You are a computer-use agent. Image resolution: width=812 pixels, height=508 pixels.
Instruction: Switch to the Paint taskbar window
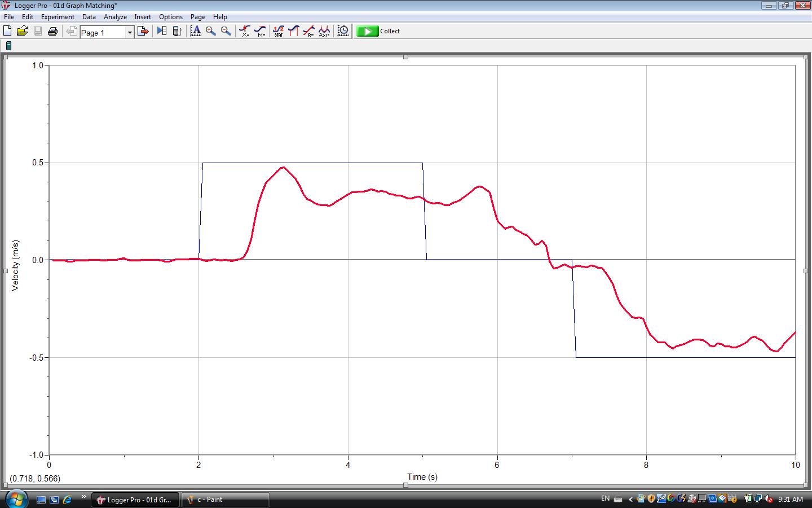[224, 499]
